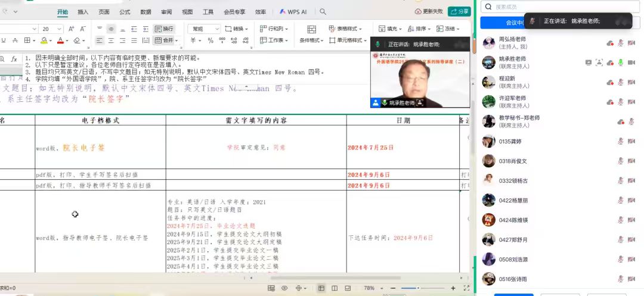Click 姚承胜老师's green microphone icon
Screen dimensions: 644x296
620,63
